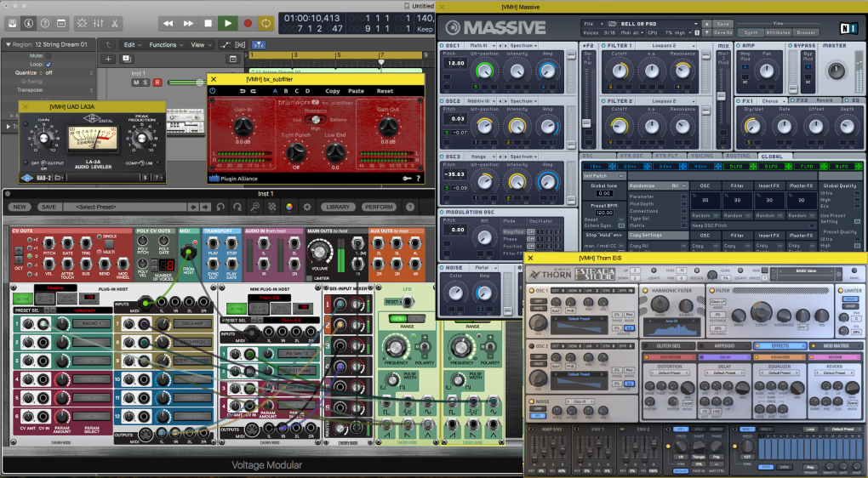
Task: Switch Massive to Browser view
Action: 806,32
